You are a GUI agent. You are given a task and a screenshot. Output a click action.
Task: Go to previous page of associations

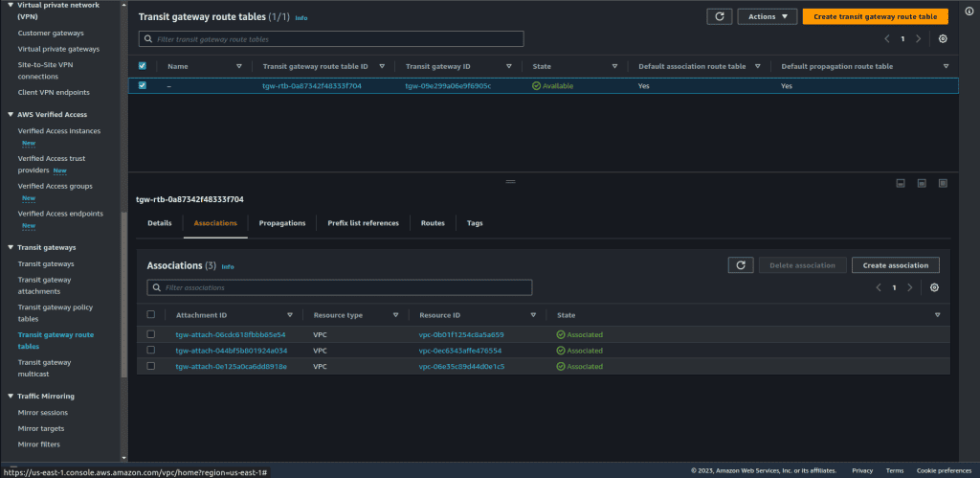coord(879,287)
